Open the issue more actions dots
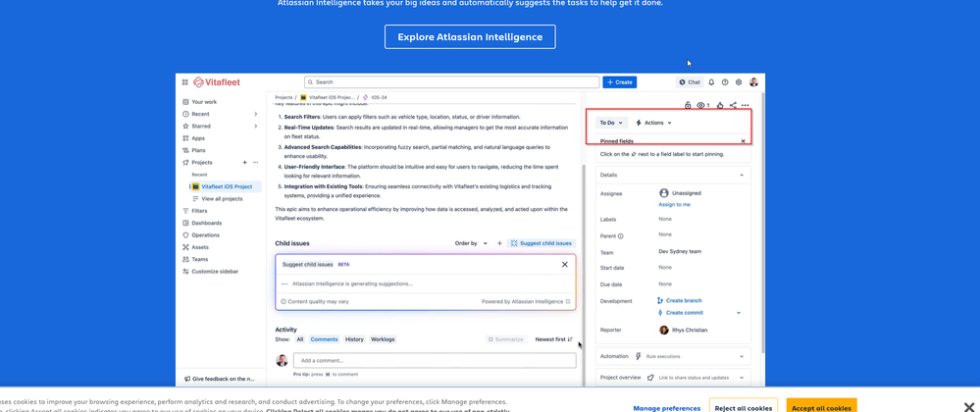 [745, 106]
